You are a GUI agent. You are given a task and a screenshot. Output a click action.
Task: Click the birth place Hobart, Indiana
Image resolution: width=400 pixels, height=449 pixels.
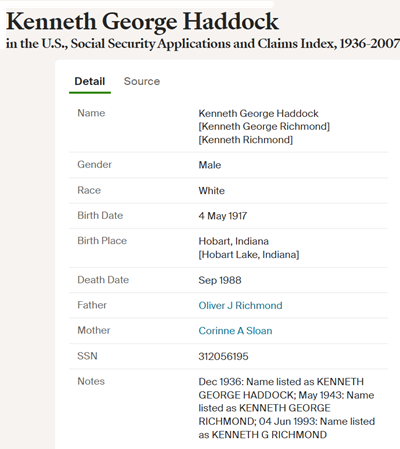[233, 241]
